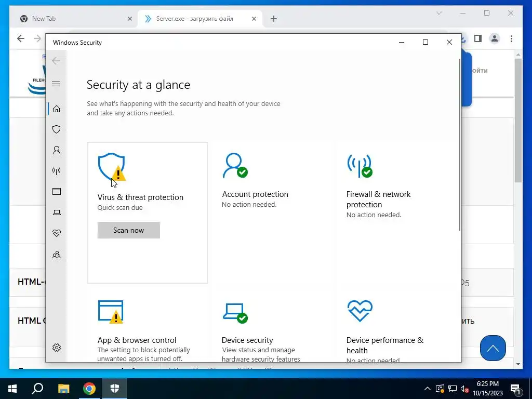Click Firewall & network protection tile icon
Viewport: 532px width, 399px height.
(360, 166)
